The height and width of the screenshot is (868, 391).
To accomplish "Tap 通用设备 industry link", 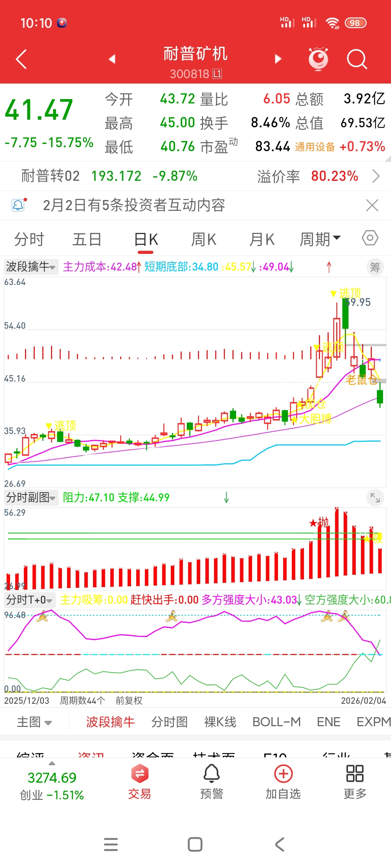I will pos(315,147).
